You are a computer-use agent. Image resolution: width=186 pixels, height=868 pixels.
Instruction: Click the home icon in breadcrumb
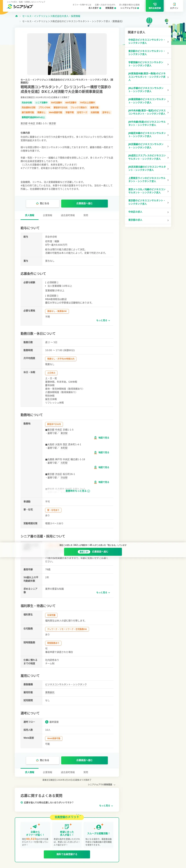click(x=16, y=16)
